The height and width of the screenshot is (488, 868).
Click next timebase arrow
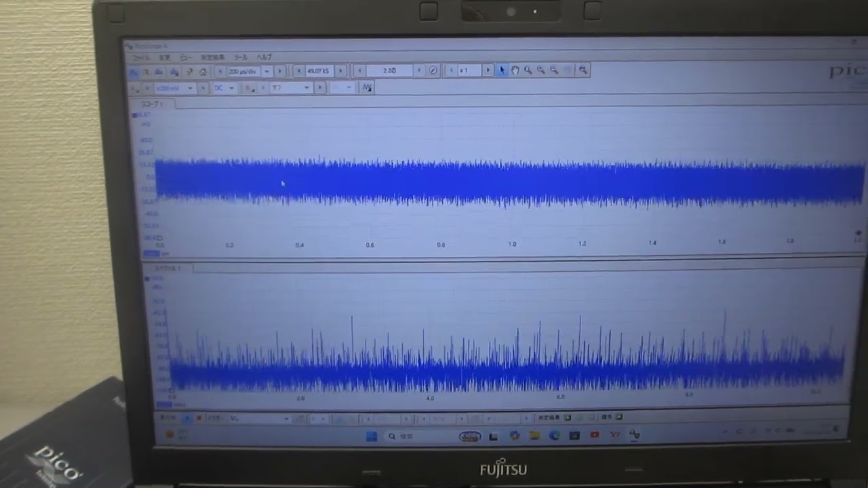(279, 71)
